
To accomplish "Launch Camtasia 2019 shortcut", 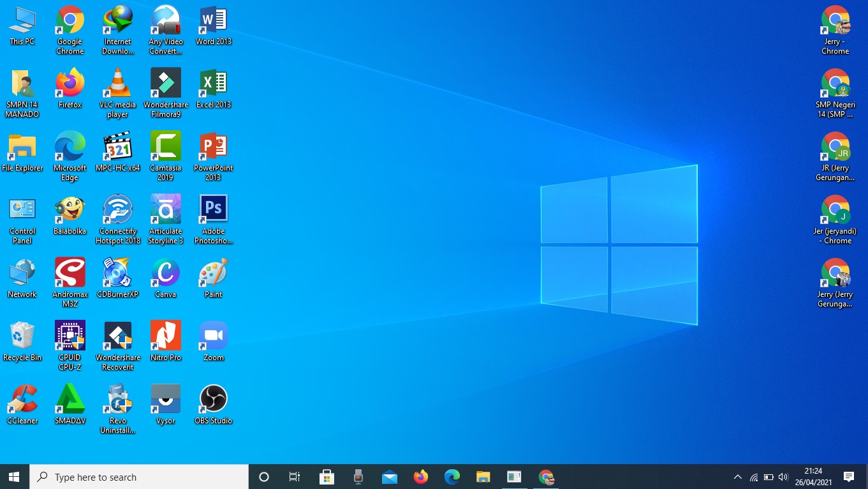I will click(166, 156).
